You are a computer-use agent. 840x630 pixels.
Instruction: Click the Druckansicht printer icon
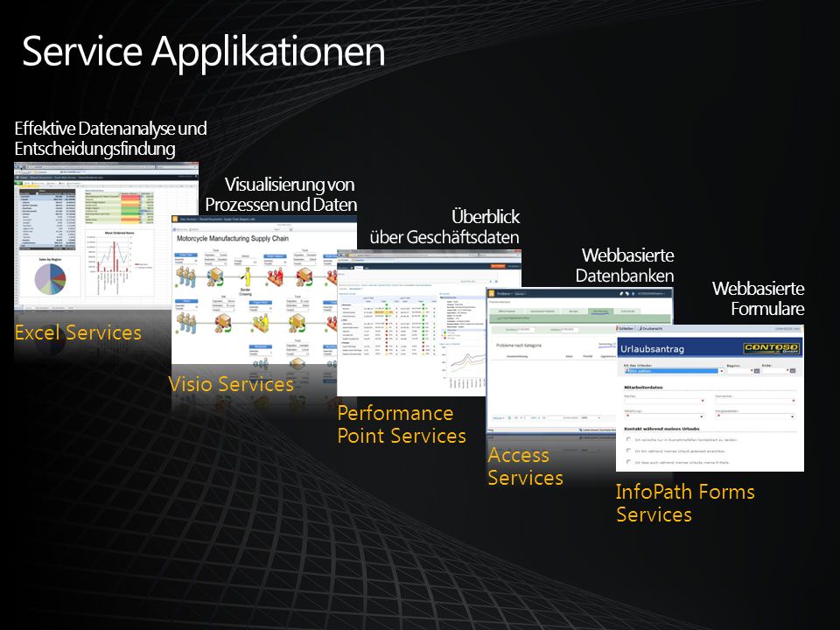(x=640, y=328)
